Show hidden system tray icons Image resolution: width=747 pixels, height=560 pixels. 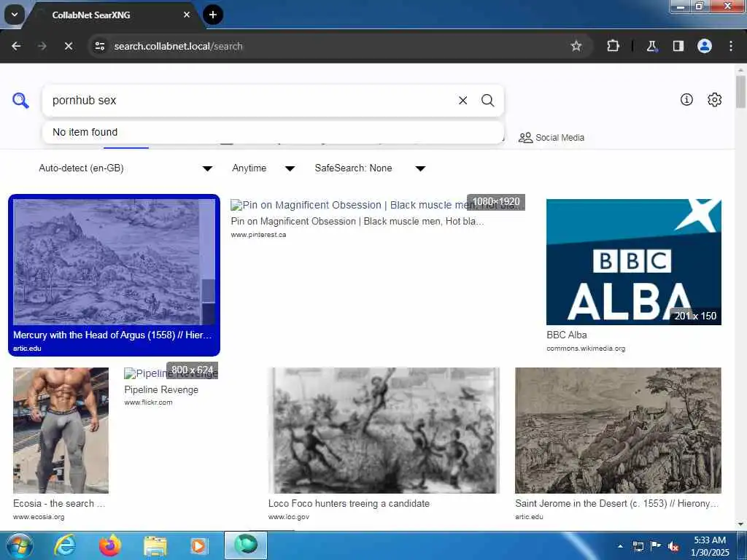point(620,546)
